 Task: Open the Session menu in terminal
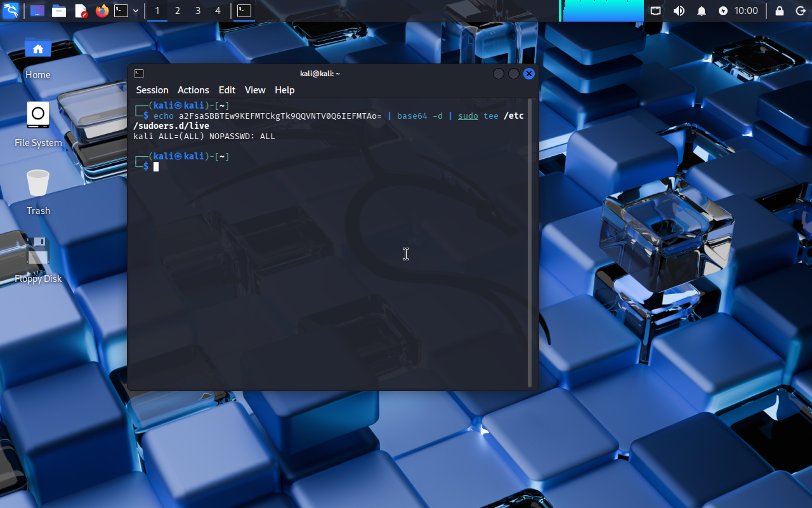(x=152, y=90)
